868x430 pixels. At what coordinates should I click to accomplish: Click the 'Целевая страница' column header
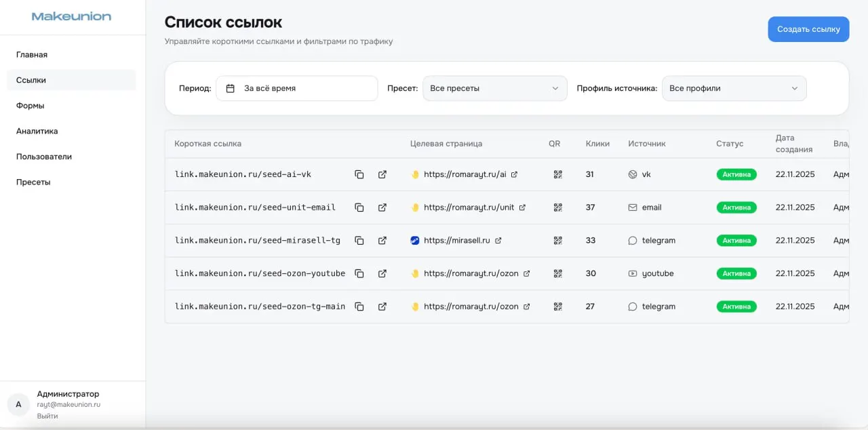coord(446,144)
